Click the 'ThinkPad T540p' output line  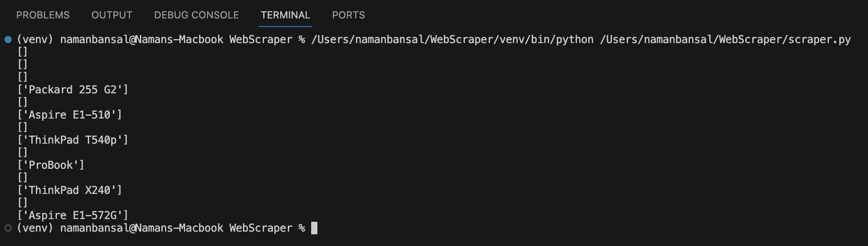[x=73, y=140]
